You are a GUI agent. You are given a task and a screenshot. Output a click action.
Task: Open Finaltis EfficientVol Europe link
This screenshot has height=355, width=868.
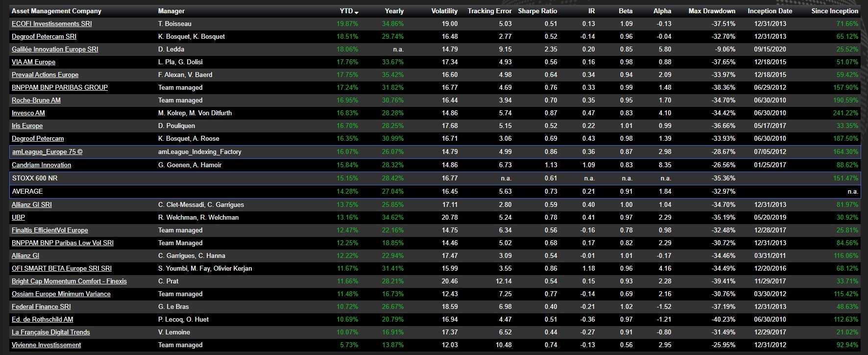(50, 230)
